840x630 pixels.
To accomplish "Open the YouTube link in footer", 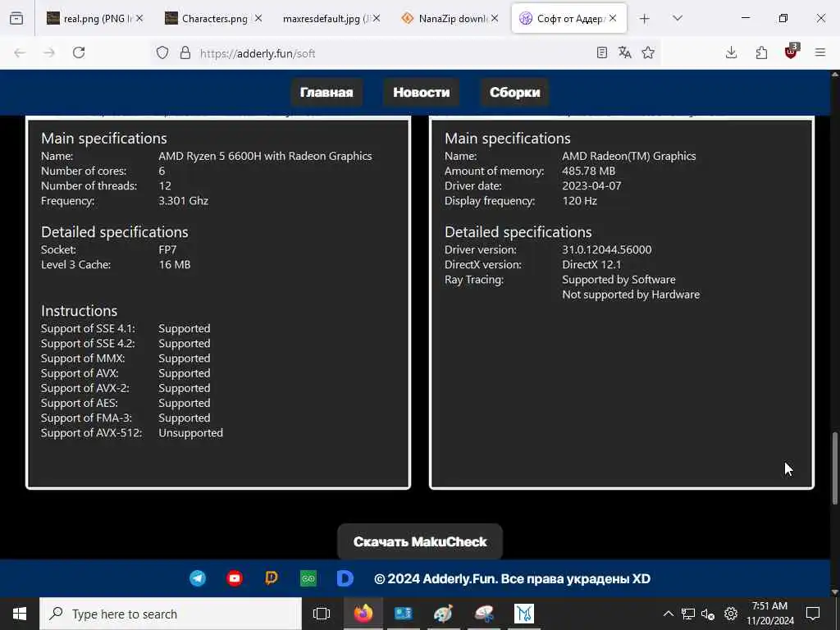I will pyautogui.click(x=235, y=578).
